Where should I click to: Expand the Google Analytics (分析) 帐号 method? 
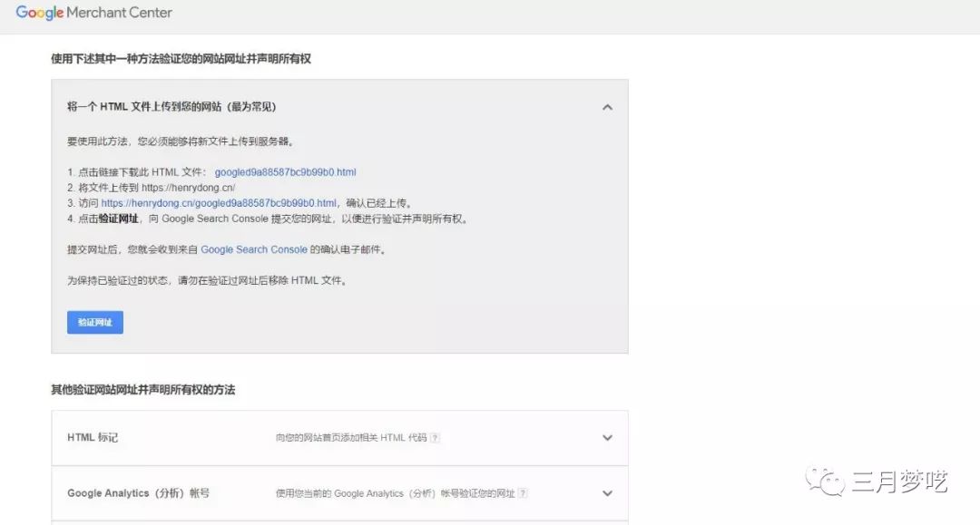click(x=607, y=493)
